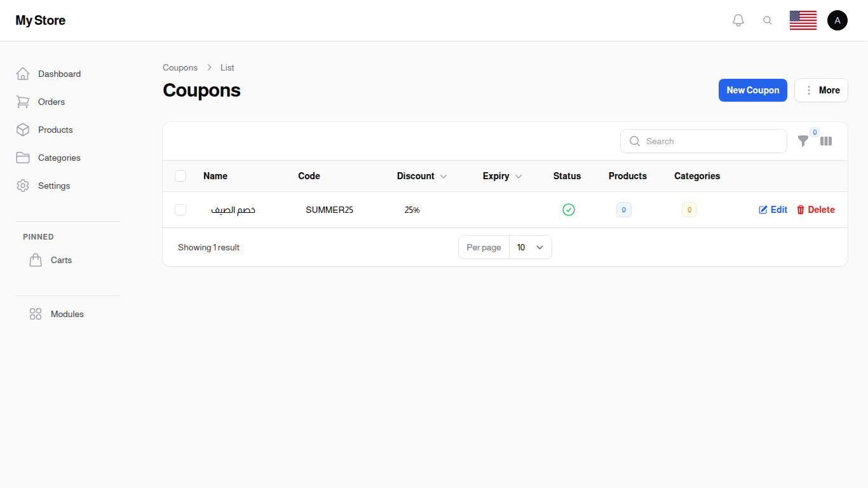The image size is (868, 488).
Task: Click the notifications bell icon
Action: click(x=738, y=20)
